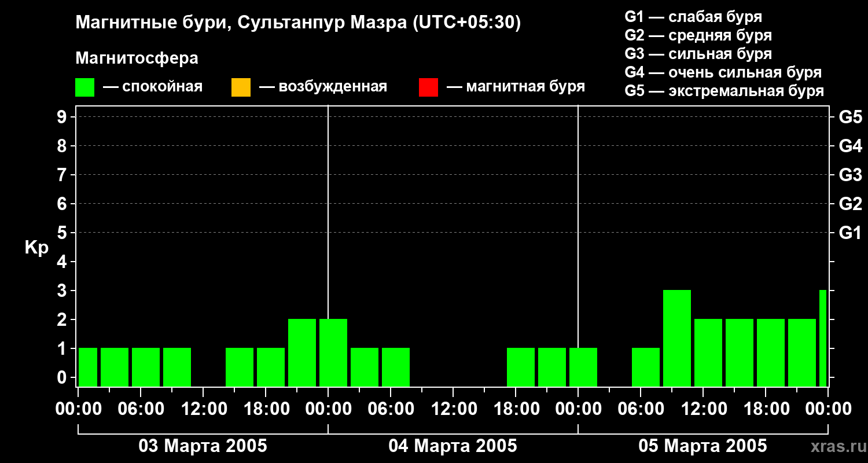Click the tall Kp 3 bar on 05 Марта

tap(676, 338)
